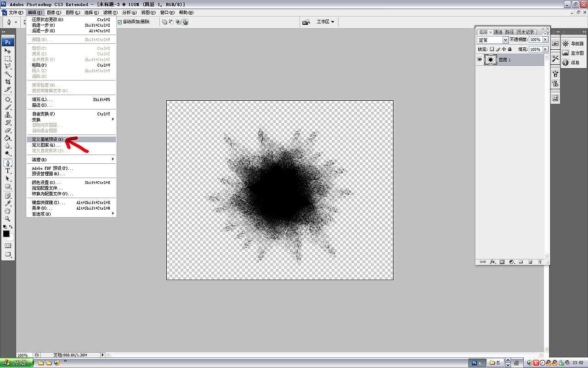Select the History Brush tool
The height and width of the screenshot is (368, 588).
(x=8, y=122)
